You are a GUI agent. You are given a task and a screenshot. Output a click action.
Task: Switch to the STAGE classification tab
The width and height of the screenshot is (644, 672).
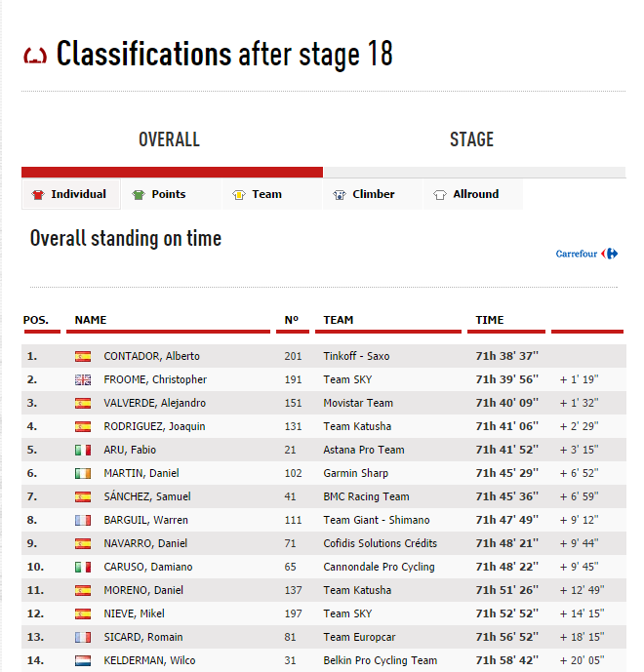471,140
